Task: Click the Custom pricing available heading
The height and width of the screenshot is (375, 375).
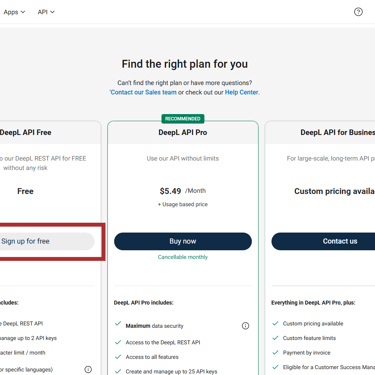Action: click(x=334, y=191)
